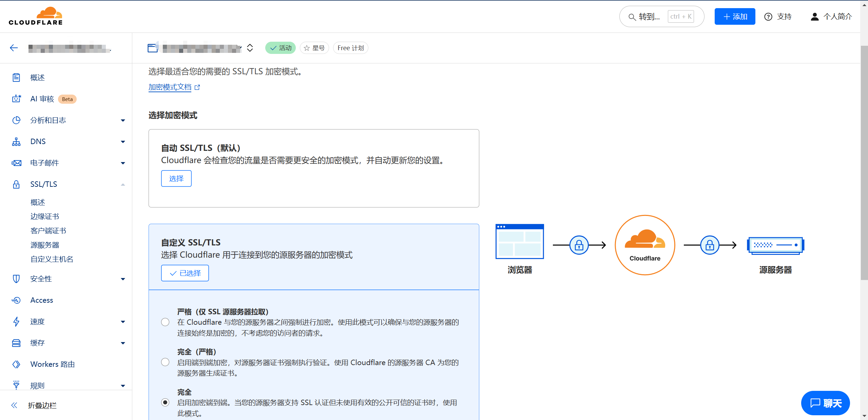Click the page vertical scrollbar thumb
The image size is (868, 420).
point(864,163)
